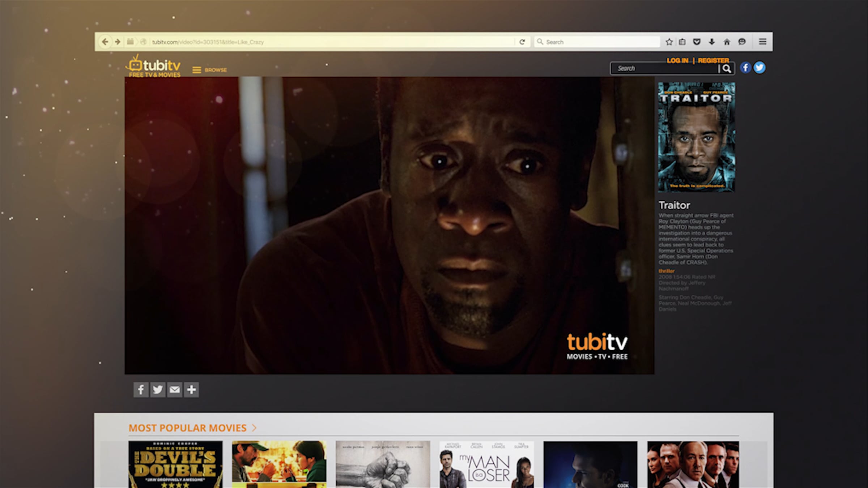
Task: Click the Traitor movie title
Action: pos(674,205)
